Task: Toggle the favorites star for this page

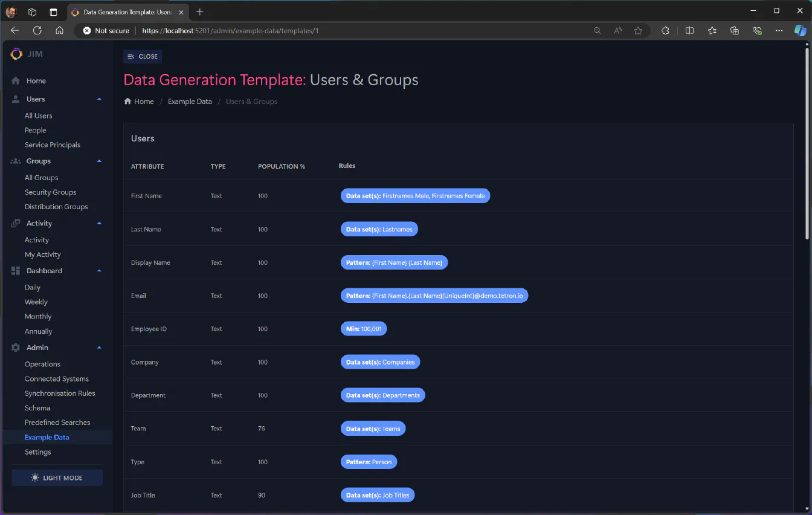Action: pyautogui.click(x=639, y=30)
